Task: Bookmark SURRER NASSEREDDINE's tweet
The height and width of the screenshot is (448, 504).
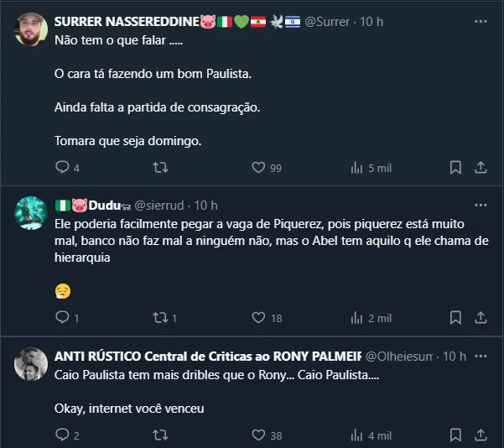Action: click(455, 168)
